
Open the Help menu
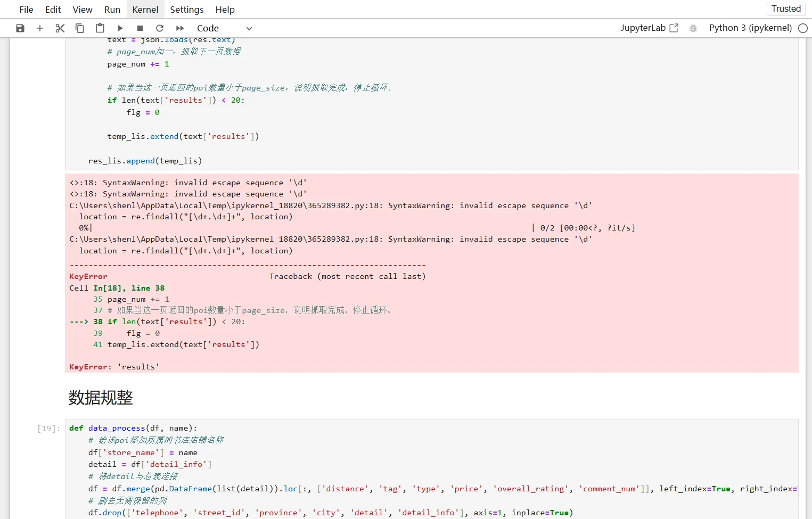click(x=225, y=10)
